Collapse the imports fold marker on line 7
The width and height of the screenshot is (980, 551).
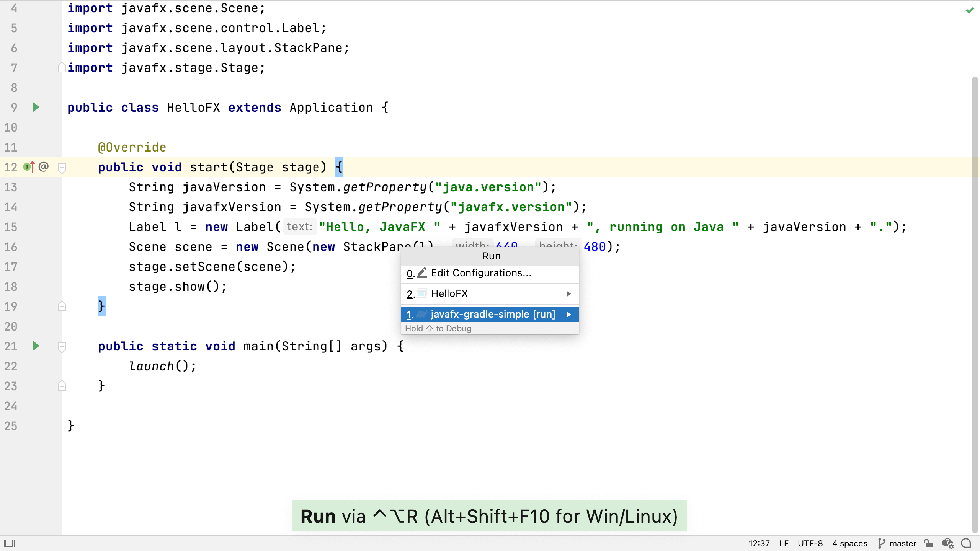pyautogui.click(x=62, y=68)
